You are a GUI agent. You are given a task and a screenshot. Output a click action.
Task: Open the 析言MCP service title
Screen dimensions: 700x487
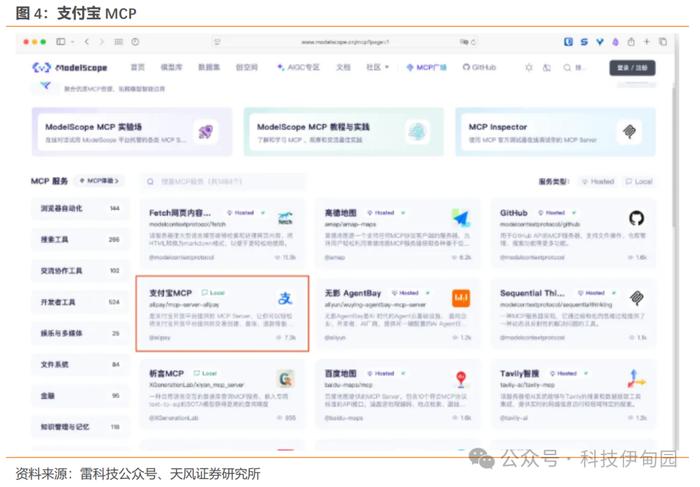pos(166,373)
